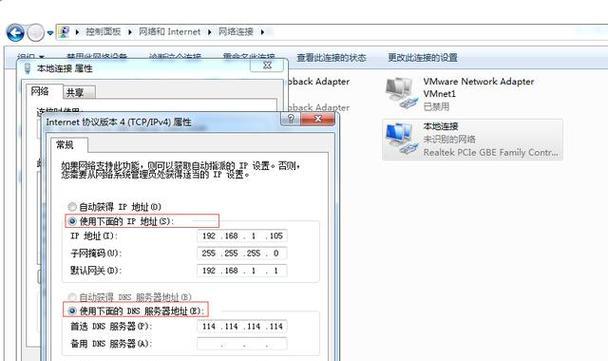Click the greyed forward navigation arrow
Screen dimensions: 608x361
point(36,33)
